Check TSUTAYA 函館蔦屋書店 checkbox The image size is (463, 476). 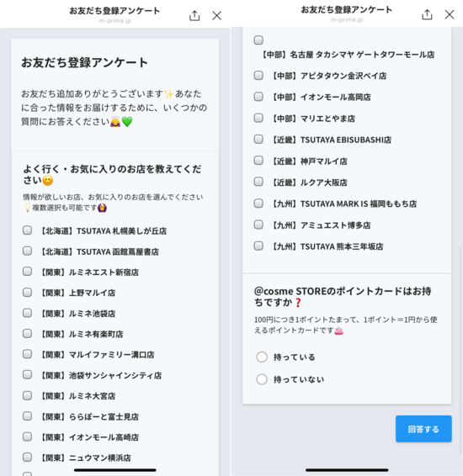(x=27, y=251)
